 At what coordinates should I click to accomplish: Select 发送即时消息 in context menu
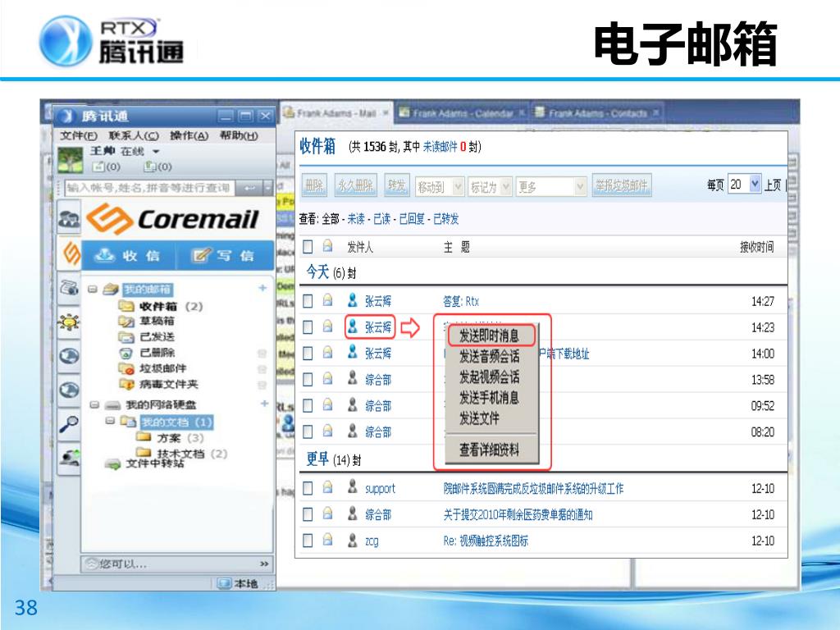[x=489, y=336]
